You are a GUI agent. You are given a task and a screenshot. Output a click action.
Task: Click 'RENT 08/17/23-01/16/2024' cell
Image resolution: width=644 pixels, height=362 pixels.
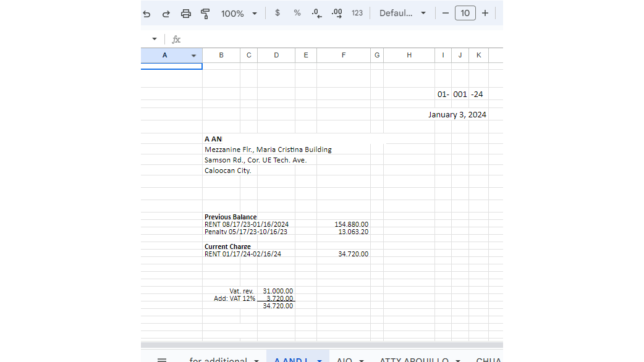point(247,224)
